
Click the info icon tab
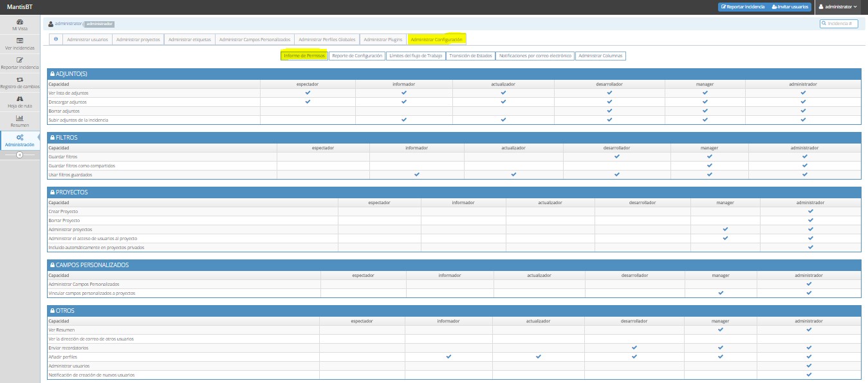point(56,39)
